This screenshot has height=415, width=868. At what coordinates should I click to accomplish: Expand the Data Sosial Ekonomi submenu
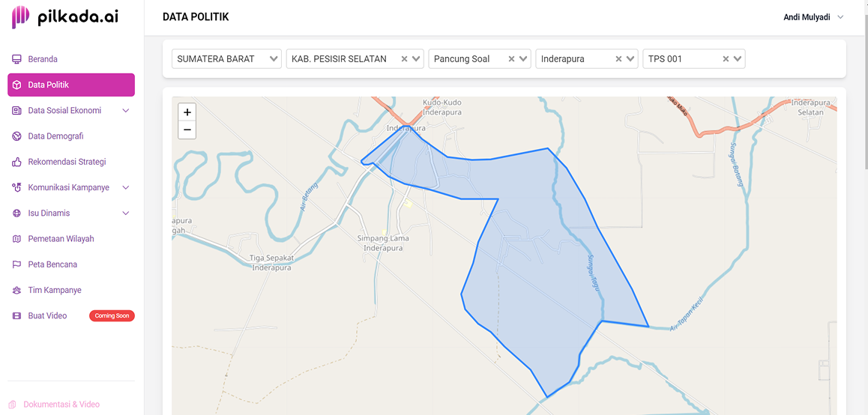coord(125,111)
